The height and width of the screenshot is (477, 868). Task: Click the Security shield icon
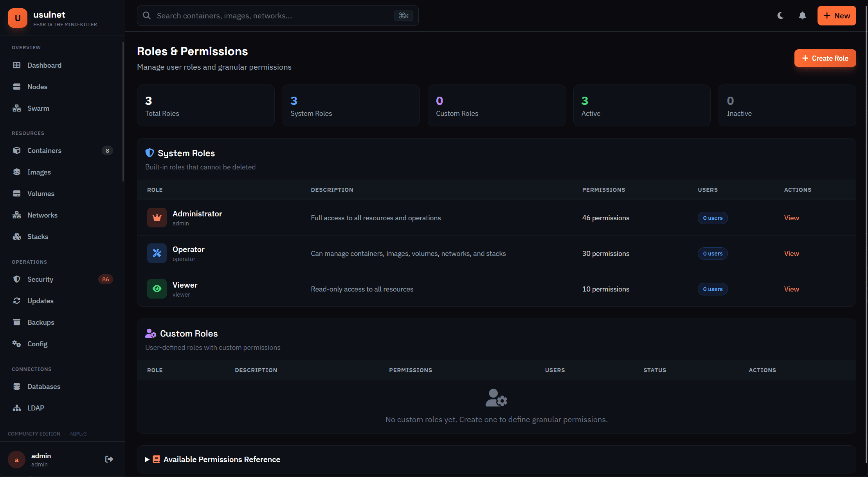[17, 279]
